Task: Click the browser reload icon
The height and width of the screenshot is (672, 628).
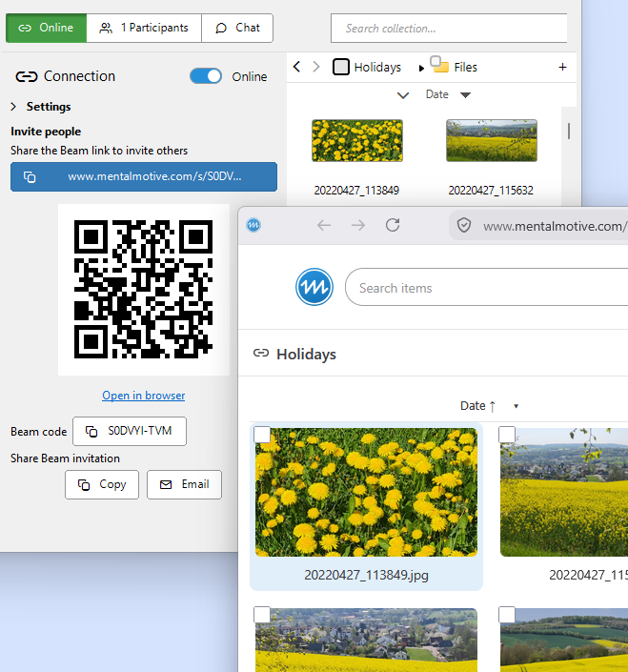Action: tap(393, 225)
